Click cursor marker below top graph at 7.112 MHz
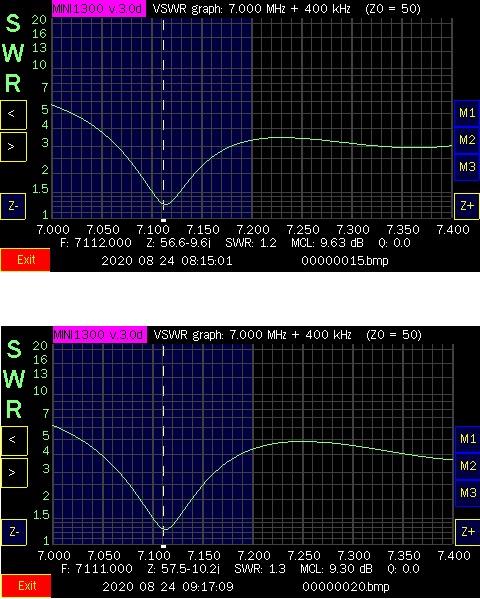Viewport: 480px width, 599px height. point(164,220)
